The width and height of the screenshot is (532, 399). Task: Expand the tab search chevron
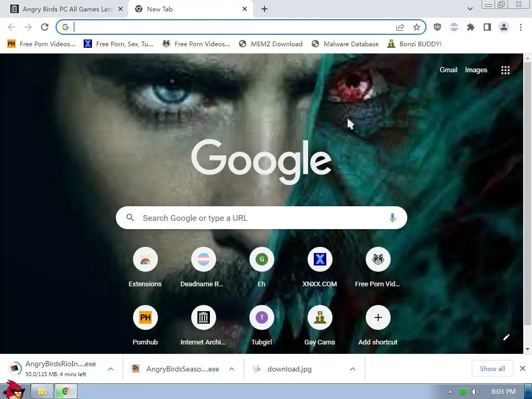470,9
